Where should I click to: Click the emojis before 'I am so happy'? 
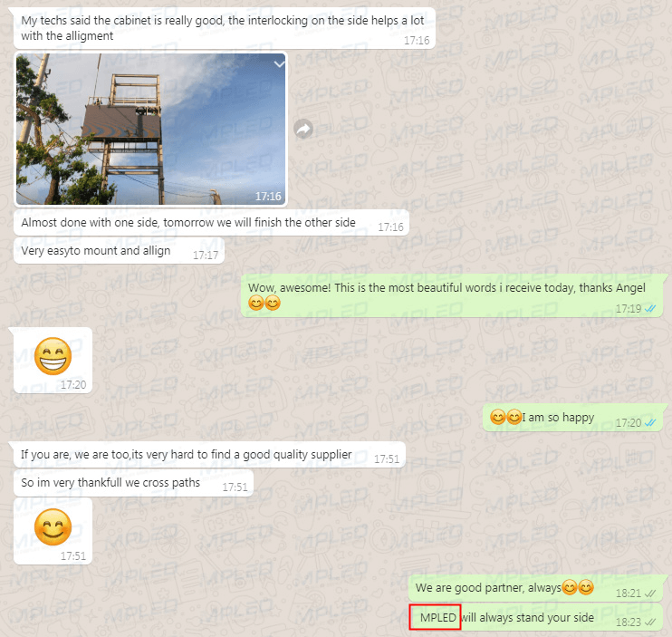(505, 417)
